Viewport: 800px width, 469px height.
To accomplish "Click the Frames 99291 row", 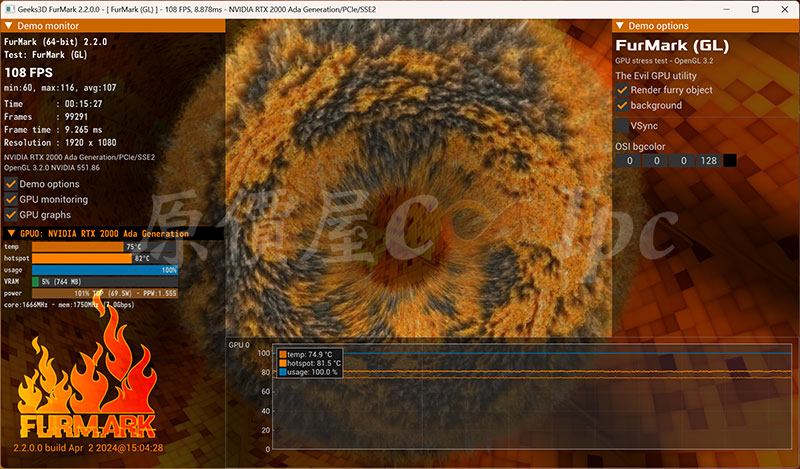I will click(x=46, y=117).
